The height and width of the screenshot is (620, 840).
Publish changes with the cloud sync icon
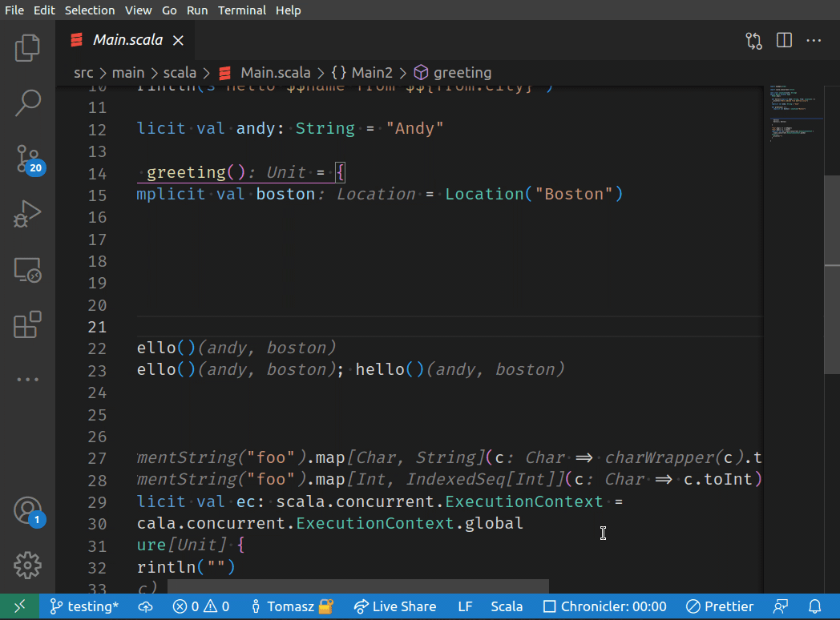(145, 606)
